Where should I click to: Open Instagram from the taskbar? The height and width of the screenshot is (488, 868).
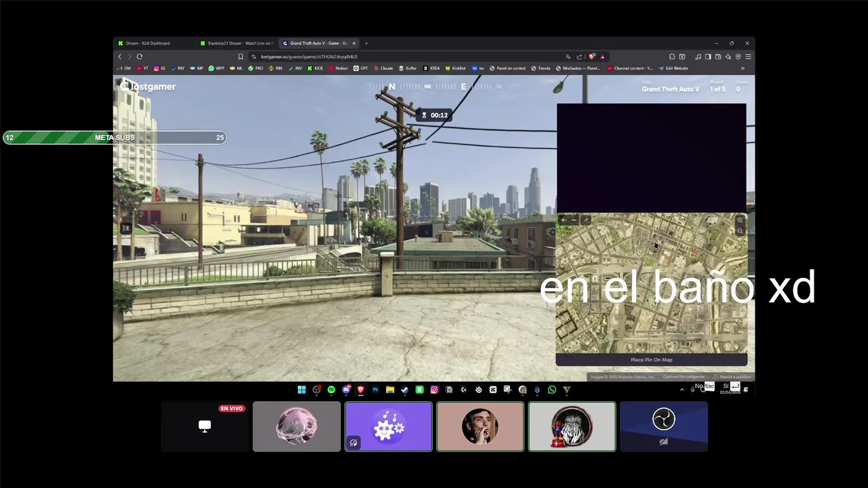click(434, 390)
